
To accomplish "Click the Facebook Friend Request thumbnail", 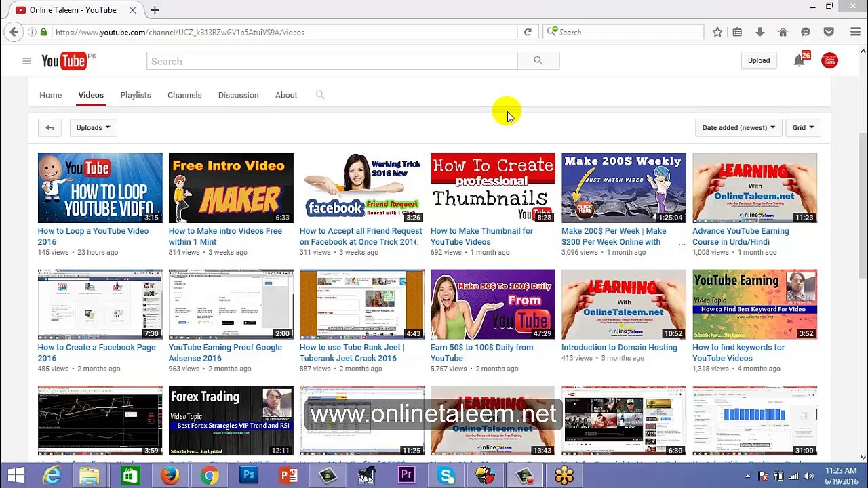I will coord(362,188).
